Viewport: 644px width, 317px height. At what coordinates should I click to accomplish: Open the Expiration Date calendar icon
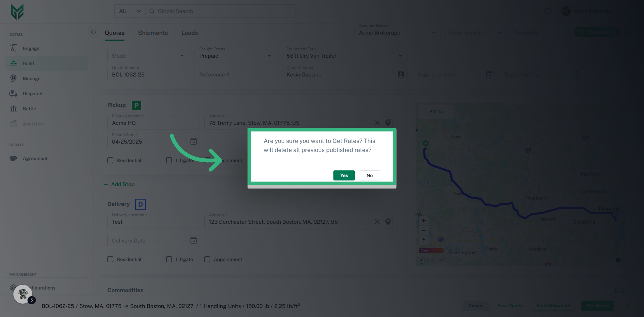489,74
